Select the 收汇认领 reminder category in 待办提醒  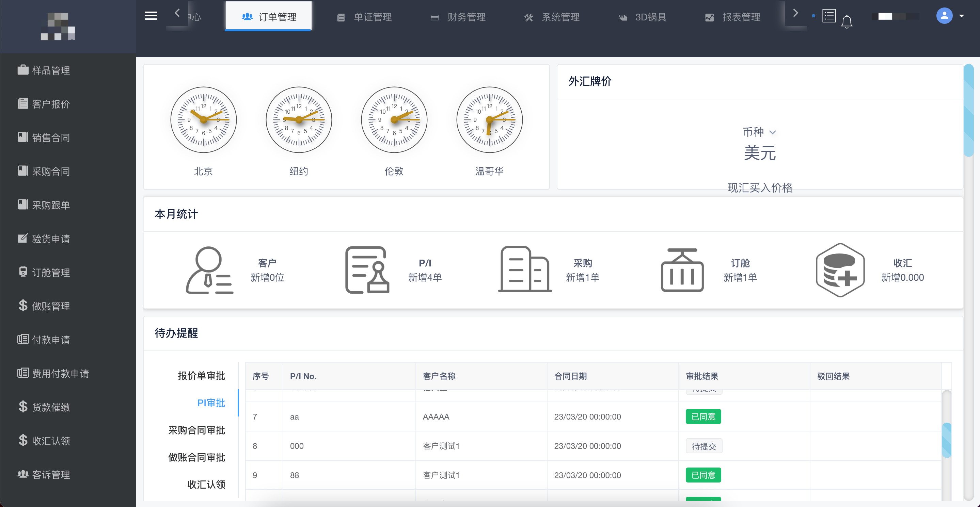click(x=206, y=484)
